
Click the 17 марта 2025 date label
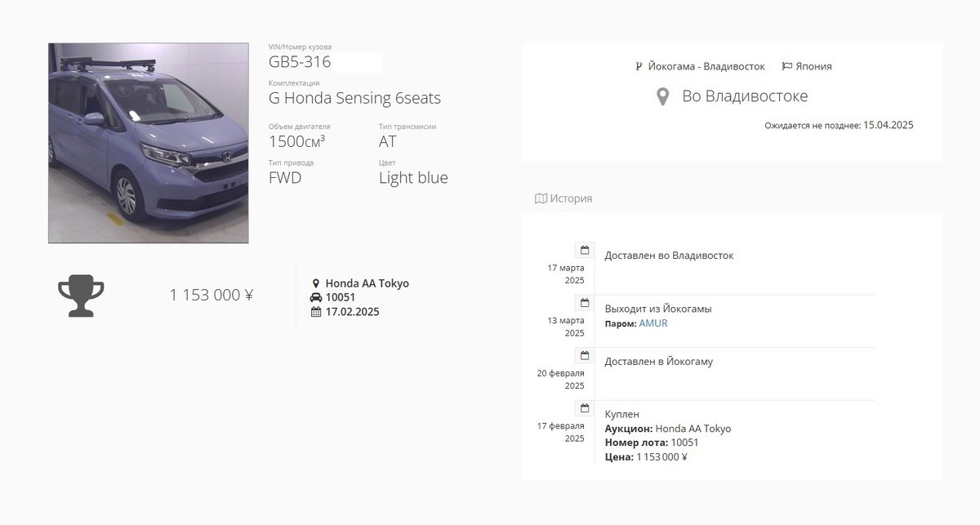pyautogui.click(x=566, y=274)
